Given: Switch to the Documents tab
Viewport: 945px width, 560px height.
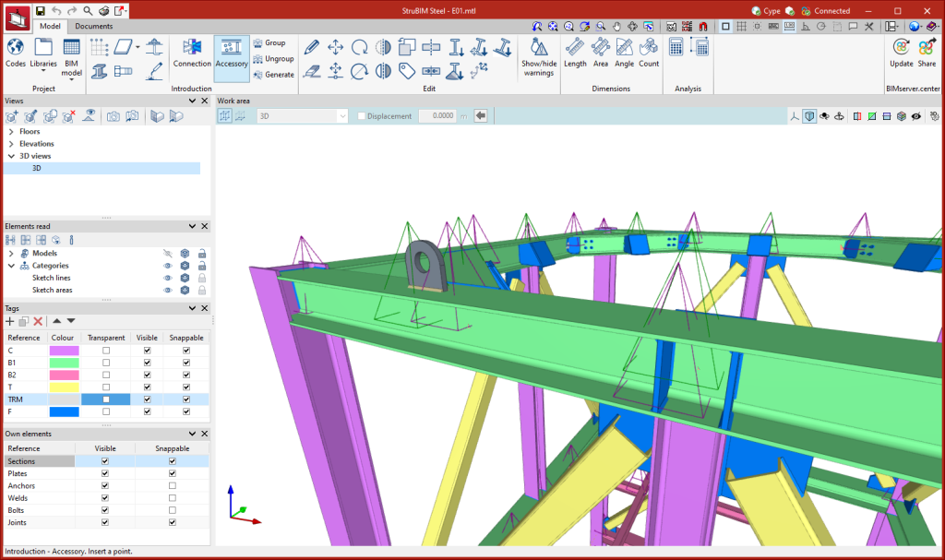Looking at the screenshot, I should click(x=94, y=26).
